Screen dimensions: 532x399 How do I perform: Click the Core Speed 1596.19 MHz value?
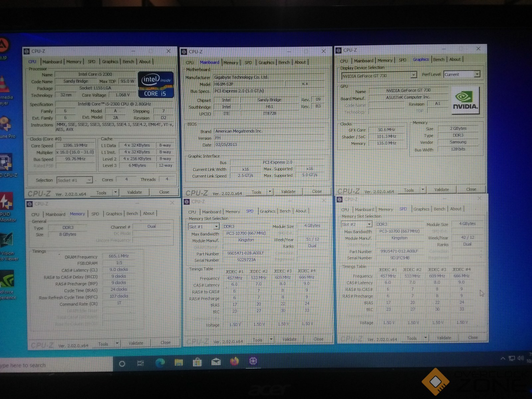pos(75,145)
